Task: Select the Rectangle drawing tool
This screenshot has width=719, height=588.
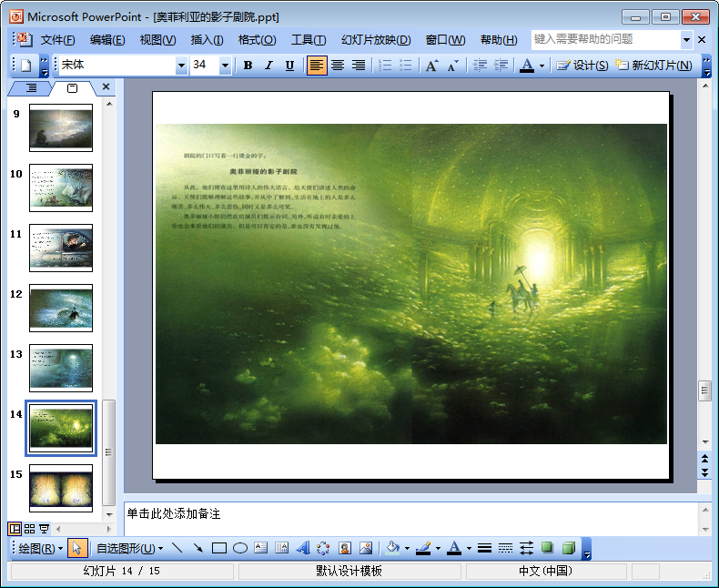Action: (219, 548)
